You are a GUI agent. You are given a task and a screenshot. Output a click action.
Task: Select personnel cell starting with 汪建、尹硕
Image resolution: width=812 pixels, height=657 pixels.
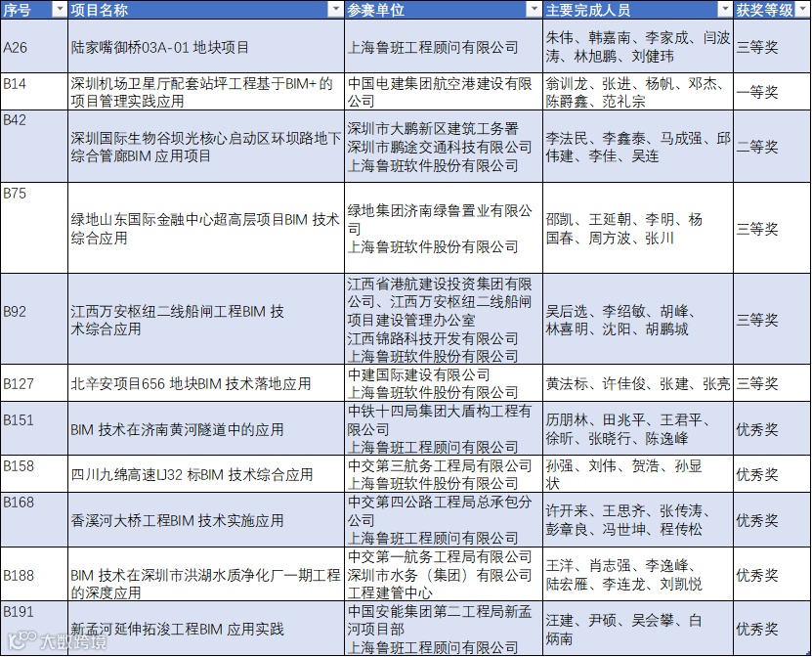point(638,629)
